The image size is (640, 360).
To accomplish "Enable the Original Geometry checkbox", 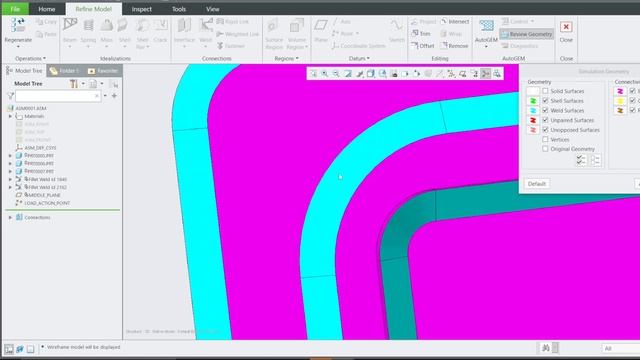I will (545, 149).
